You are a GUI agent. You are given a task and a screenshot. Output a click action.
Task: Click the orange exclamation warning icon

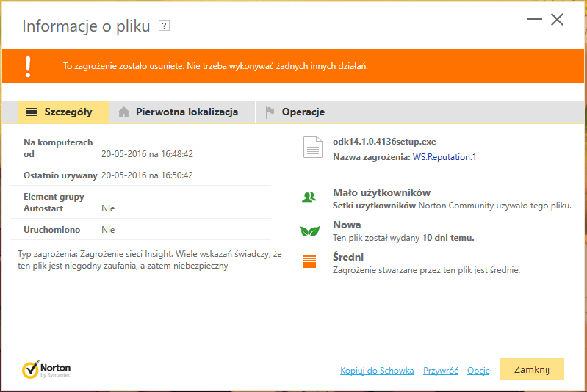point(28,66)
